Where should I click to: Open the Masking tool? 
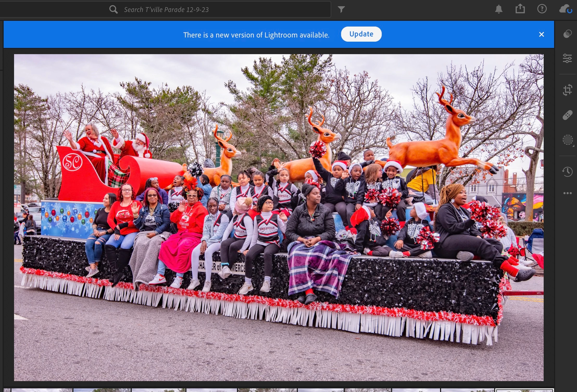tap(567, 140)
